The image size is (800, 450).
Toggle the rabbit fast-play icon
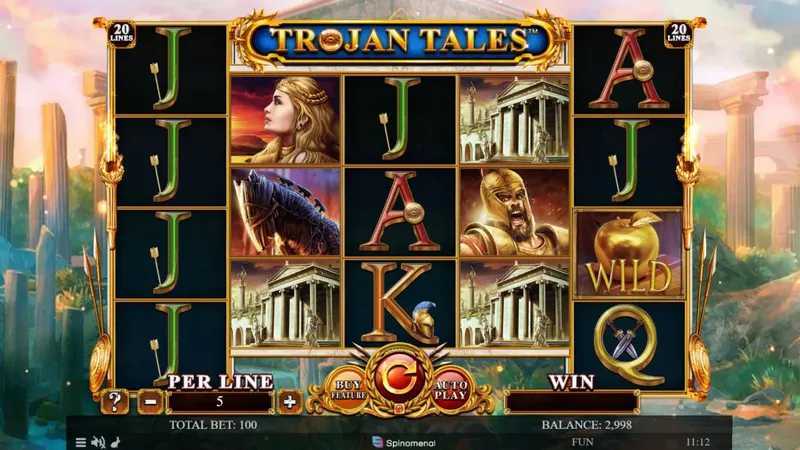116,442
